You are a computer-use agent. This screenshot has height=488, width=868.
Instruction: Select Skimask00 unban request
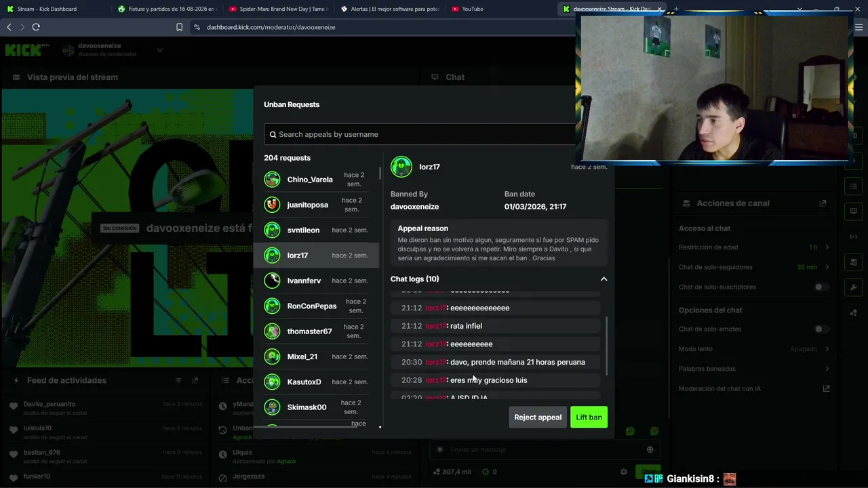[x=316, y=407]
